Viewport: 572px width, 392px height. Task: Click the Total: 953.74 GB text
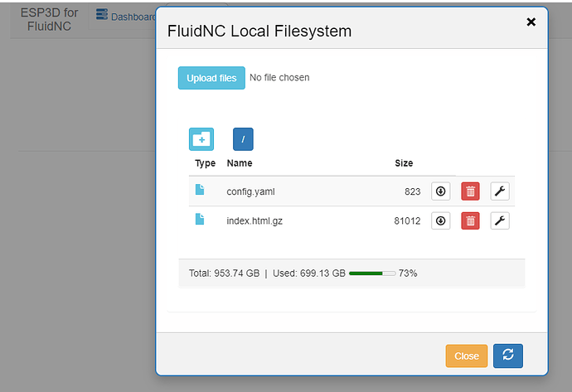pyautogui.click(x=224, y=273)
